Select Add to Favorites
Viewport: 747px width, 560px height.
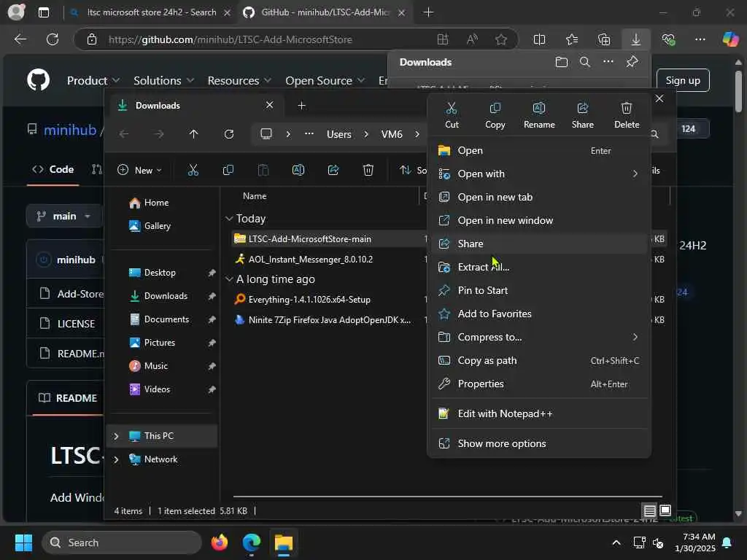pos(539,314)
